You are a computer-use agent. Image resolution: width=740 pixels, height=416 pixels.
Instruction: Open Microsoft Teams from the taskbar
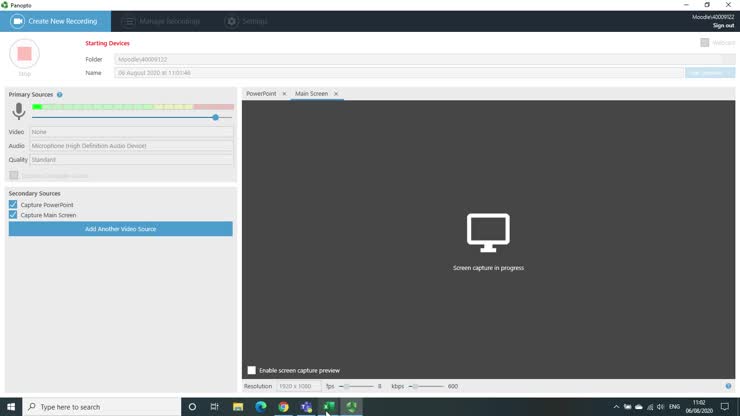point(306,407)
